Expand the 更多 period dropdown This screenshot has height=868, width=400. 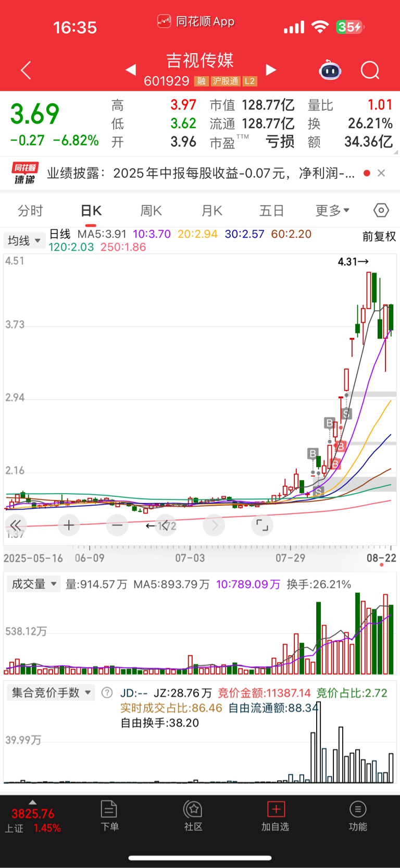pos(332,211)
